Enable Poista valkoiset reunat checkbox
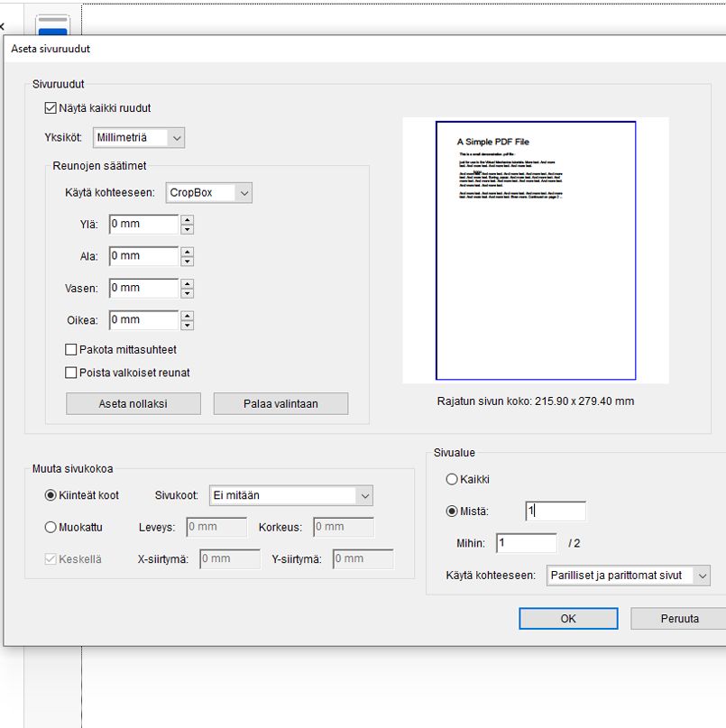The width and height of the screenshot is (726, 728). [71, 373]
